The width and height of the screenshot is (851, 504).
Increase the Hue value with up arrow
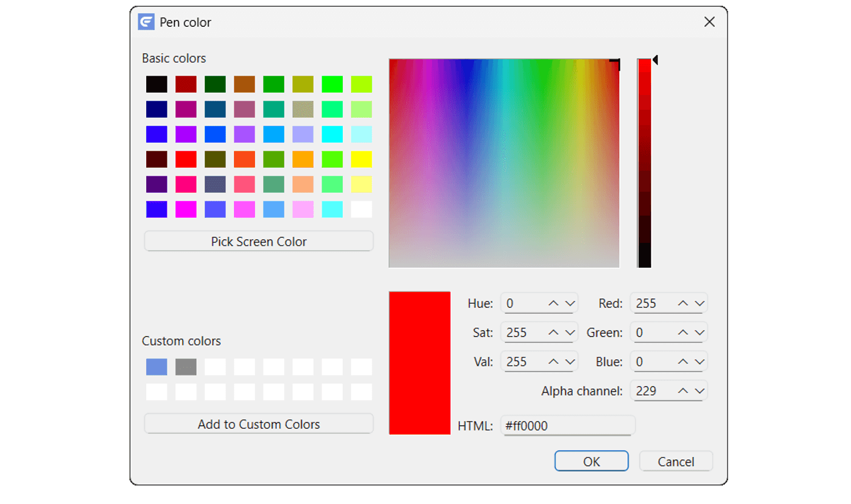click(553, 303)
